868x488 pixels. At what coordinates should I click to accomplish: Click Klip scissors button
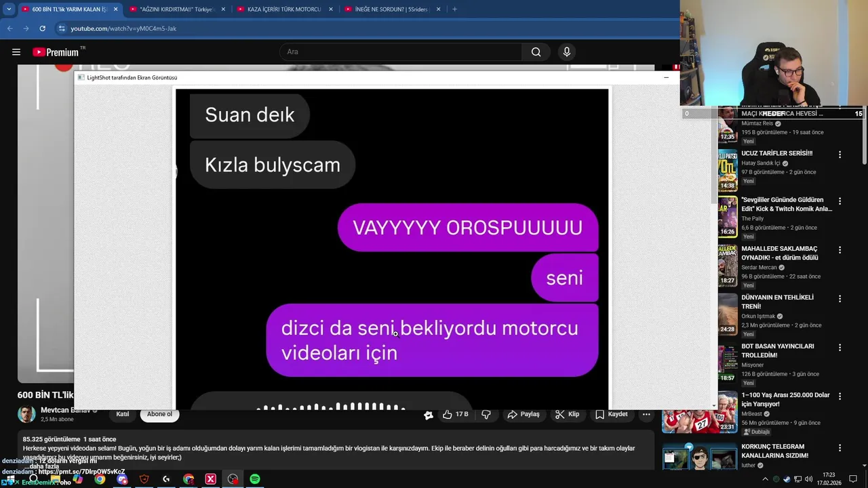(x=567, y=414)
